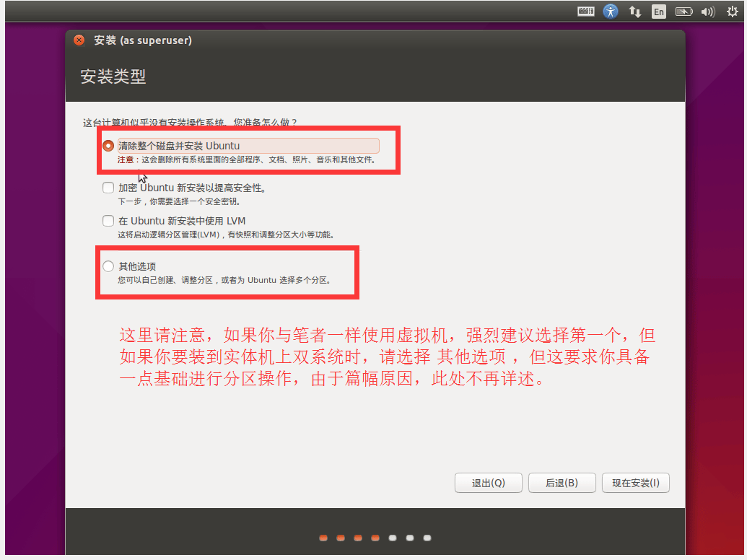Select the 其他选项 radio button

[x=108, y=266]
